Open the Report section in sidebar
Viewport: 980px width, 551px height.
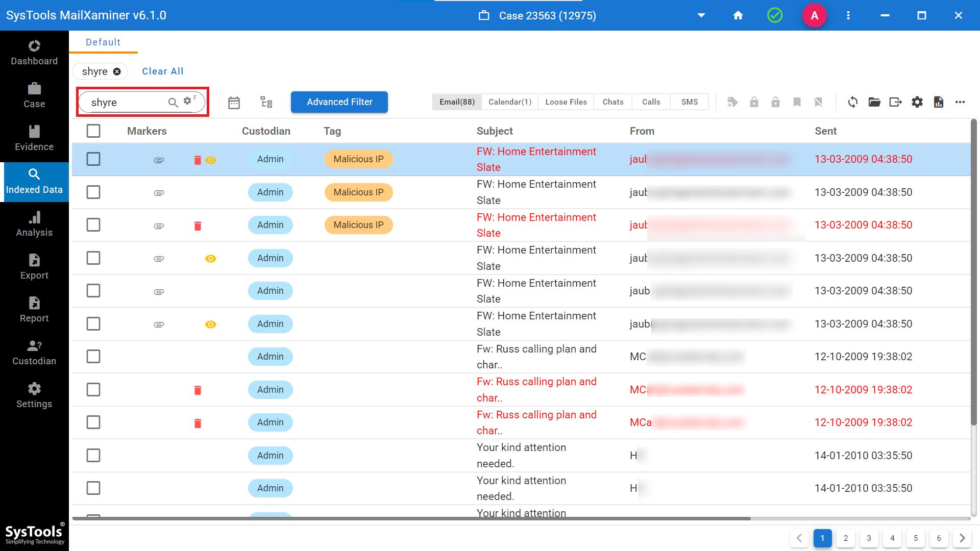pyautogui.click(x=34, y=310)
